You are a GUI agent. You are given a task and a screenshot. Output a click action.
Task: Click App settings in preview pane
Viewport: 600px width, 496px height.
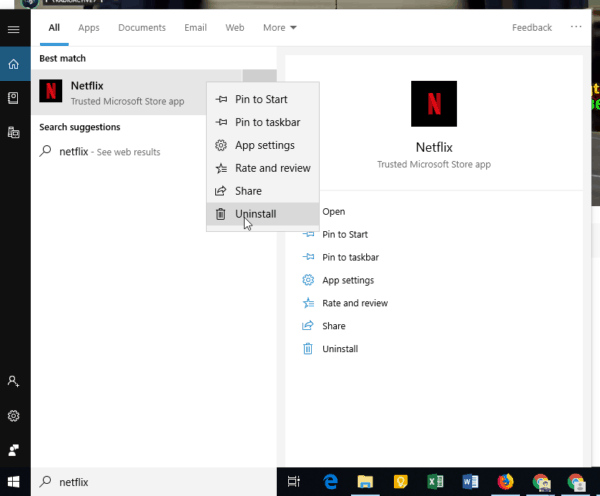point(348,280)
